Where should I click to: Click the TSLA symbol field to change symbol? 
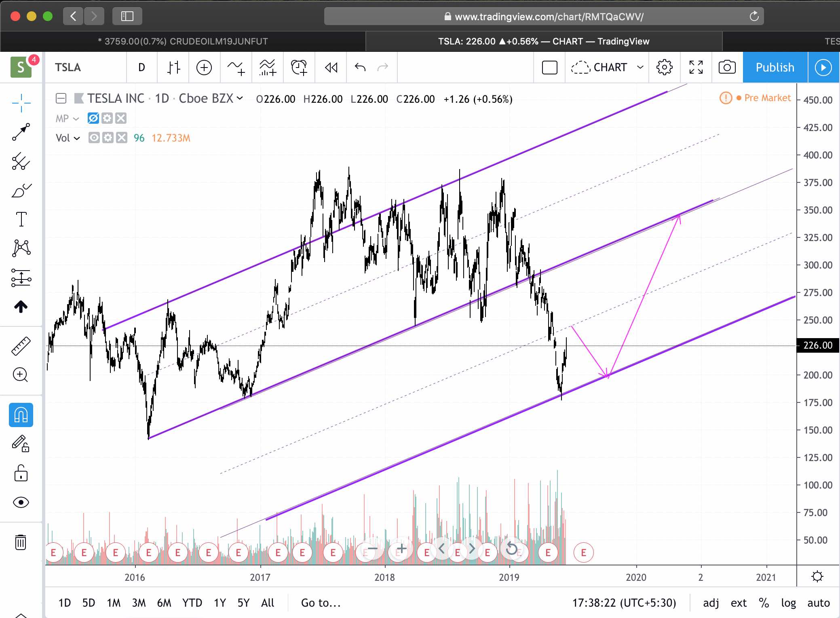pyautogui.click(x=69, y=67)
